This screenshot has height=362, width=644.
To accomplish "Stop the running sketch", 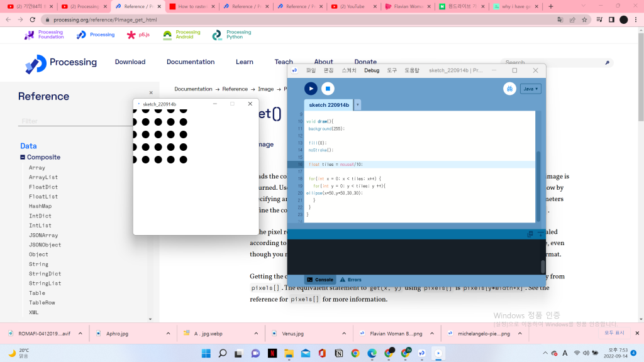I will tap(327, 89).
